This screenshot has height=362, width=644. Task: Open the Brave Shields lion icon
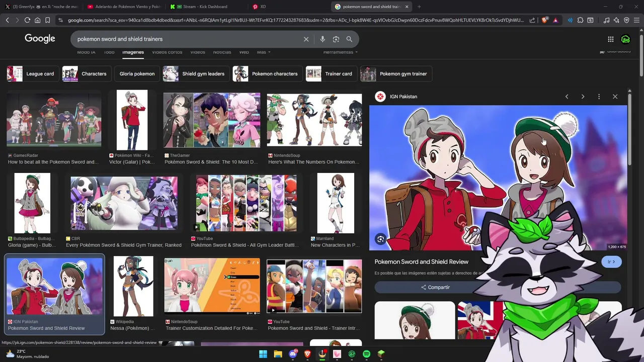click(544, 20)
